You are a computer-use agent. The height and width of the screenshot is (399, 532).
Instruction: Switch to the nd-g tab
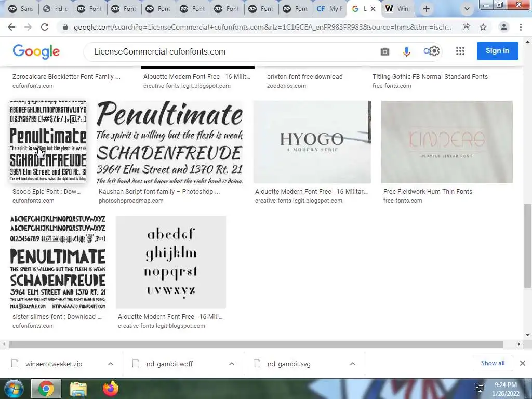tap(56, 9)
